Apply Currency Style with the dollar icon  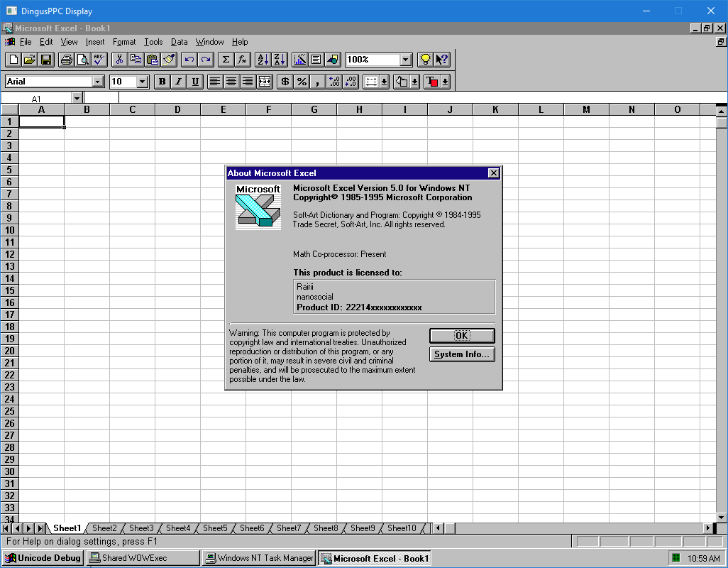[285, 82]
